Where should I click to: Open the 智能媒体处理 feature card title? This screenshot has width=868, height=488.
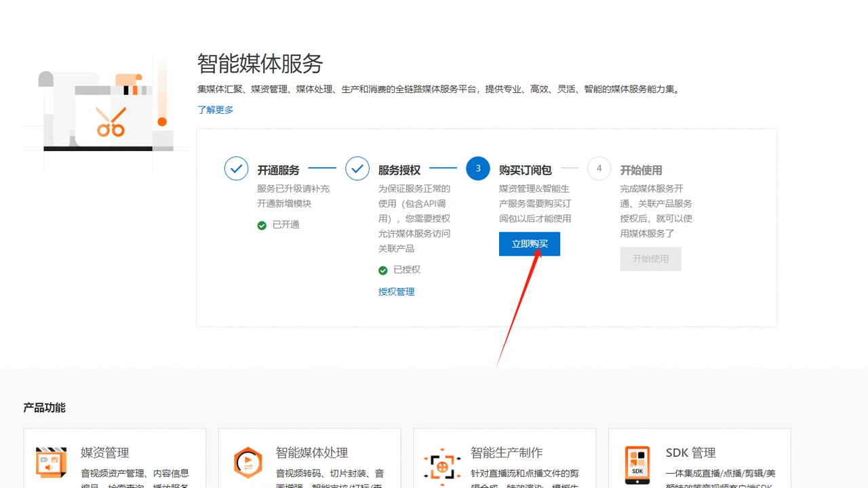click(312, 453)
